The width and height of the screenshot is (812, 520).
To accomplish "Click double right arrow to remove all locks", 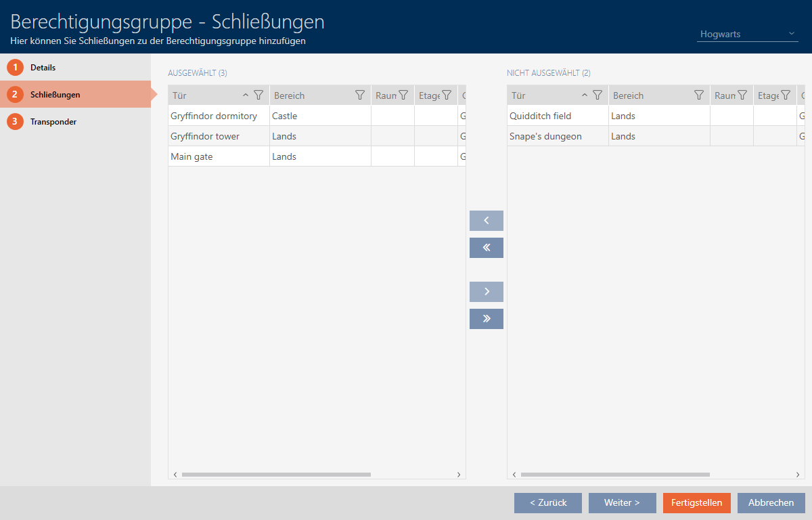I will coord(486,319).
